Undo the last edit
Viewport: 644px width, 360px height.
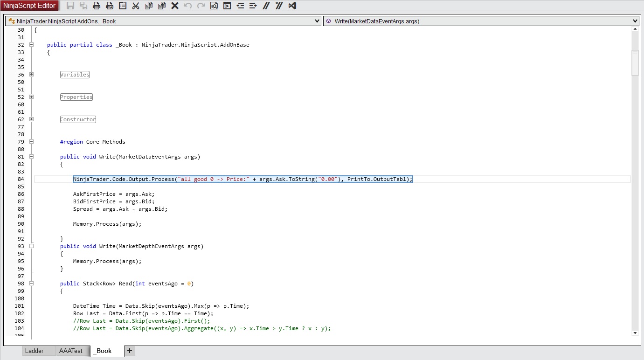188,6
